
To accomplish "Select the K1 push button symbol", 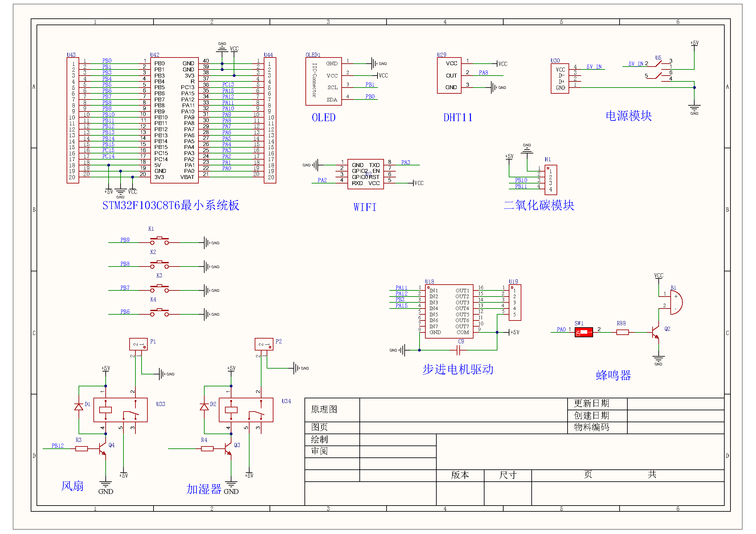I will tap(159, 241).
